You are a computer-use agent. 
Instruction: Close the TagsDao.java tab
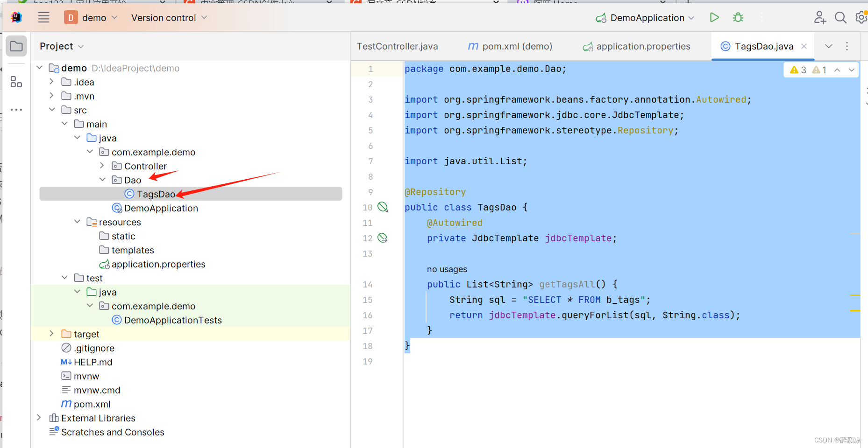[x=804, y=46]
